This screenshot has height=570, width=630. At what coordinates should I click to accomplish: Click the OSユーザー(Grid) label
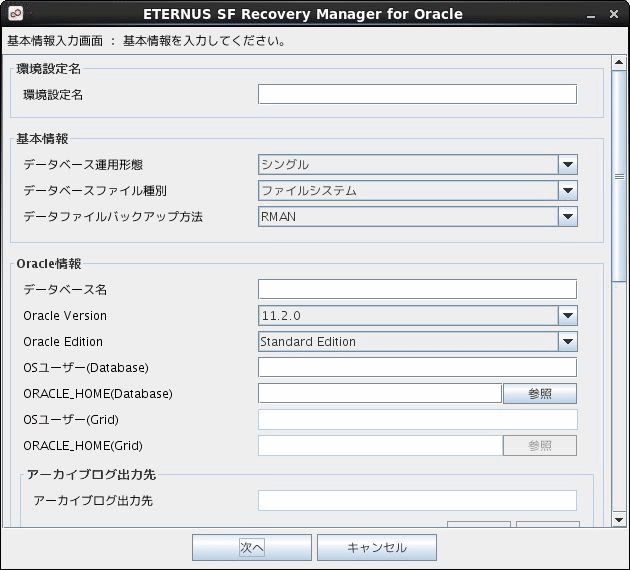pos(71,420)
